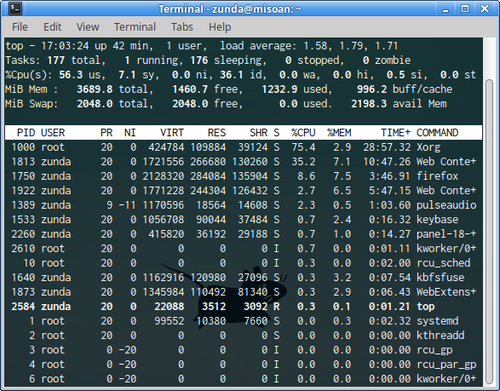The height and width of the screenshot is (391, 500).
Task: Click the 2198.3 avail Mem value
Action: (369, 104)
